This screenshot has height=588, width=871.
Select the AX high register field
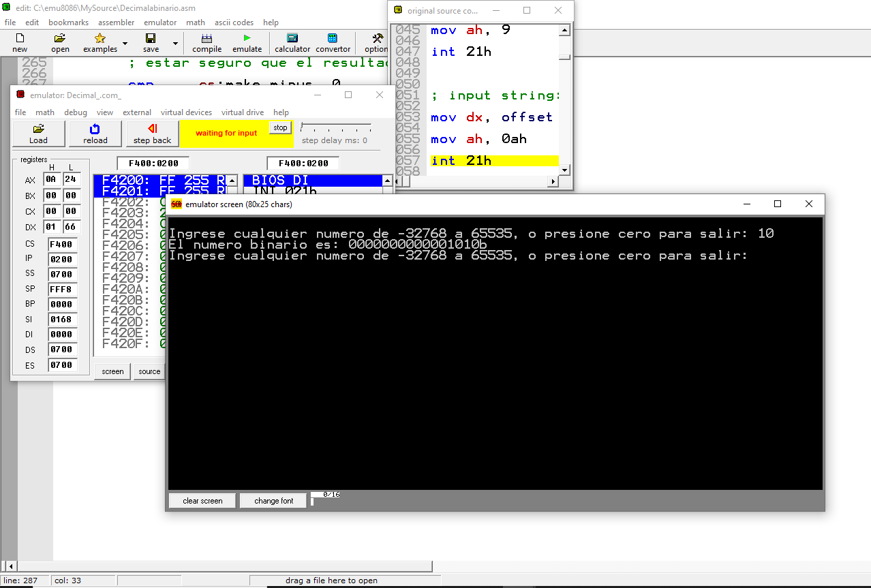tap(52, 180)
